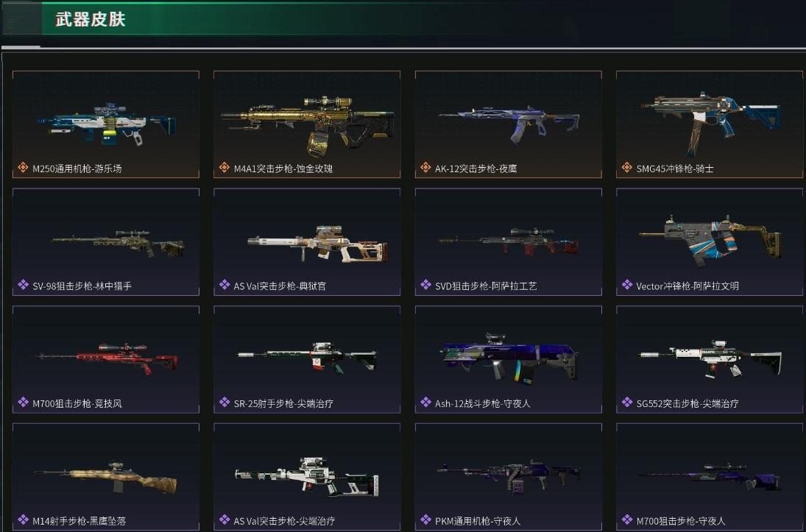
Task: Open the 武器皮肤 section header
Action: pyautogui.click(x=91, y=19)
